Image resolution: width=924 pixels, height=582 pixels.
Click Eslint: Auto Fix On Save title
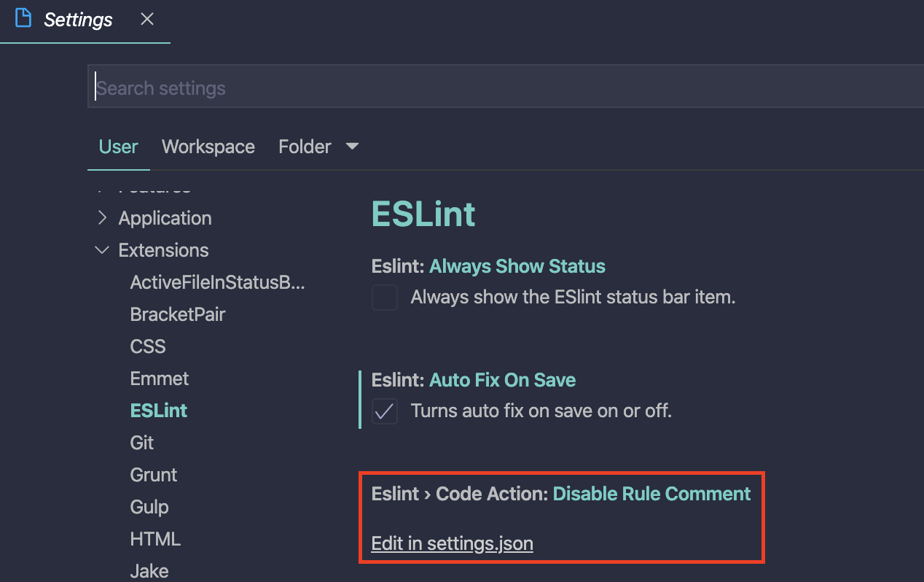474,380
